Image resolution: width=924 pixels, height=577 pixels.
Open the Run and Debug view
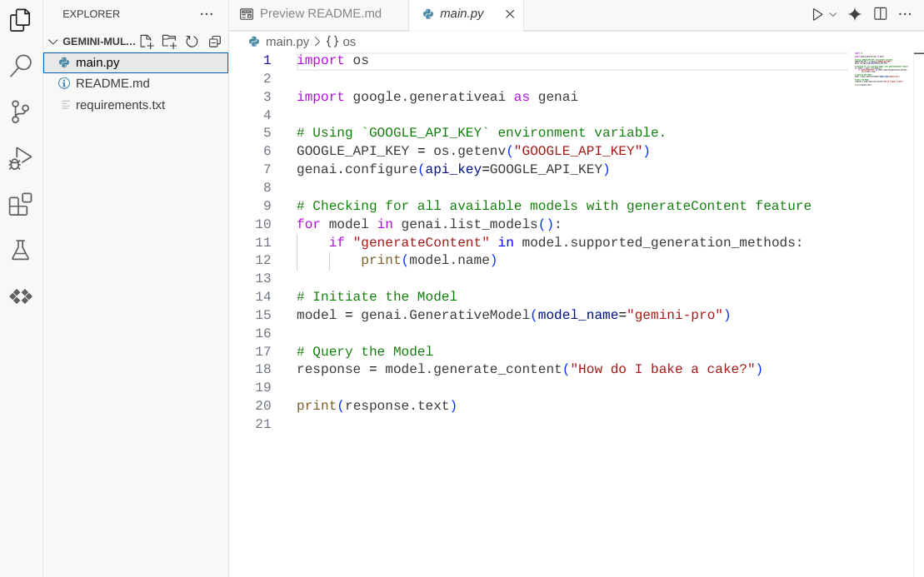pyautogui.click(x=21, y=158)
